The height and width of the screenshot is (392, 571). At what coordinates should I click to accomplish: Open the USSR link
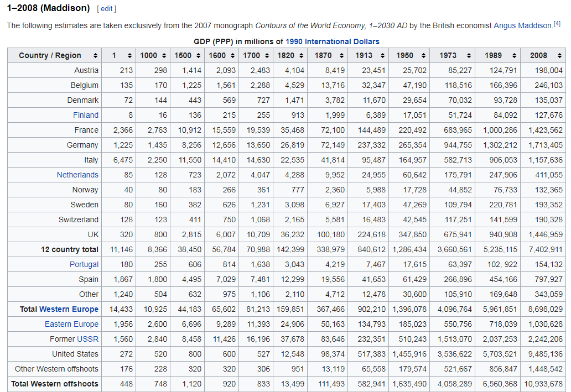pyautogui.click(x=87, y=339)
